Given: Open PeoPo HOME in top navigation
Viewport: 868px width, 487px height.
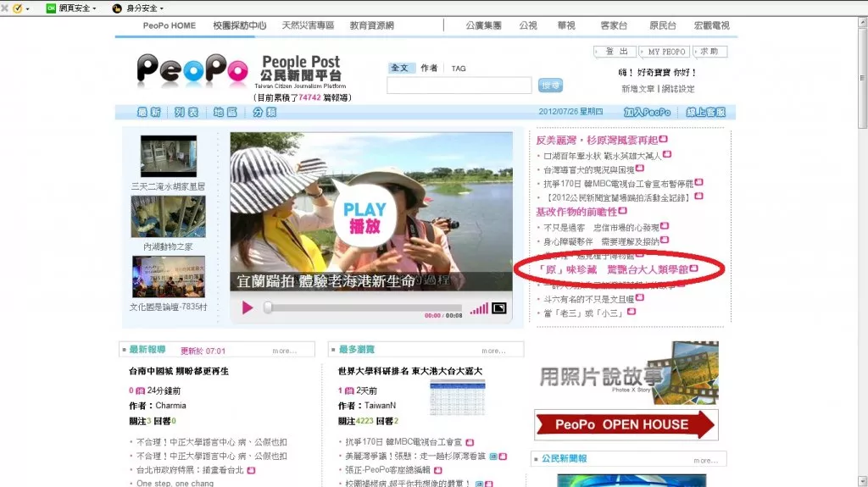Looking at the screenshot, I should (170, 25).
